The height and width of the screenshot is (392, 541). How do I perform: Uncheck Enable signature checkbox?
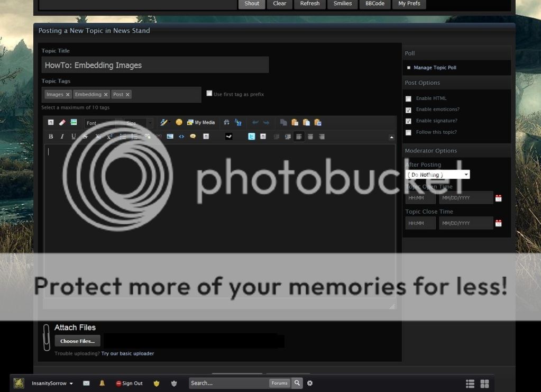408,121
